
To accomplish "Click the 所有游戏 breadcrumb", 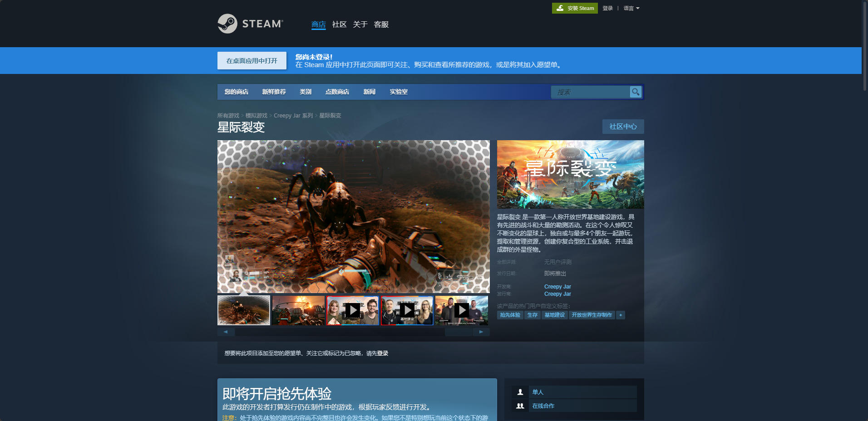I will coord(228,116).
